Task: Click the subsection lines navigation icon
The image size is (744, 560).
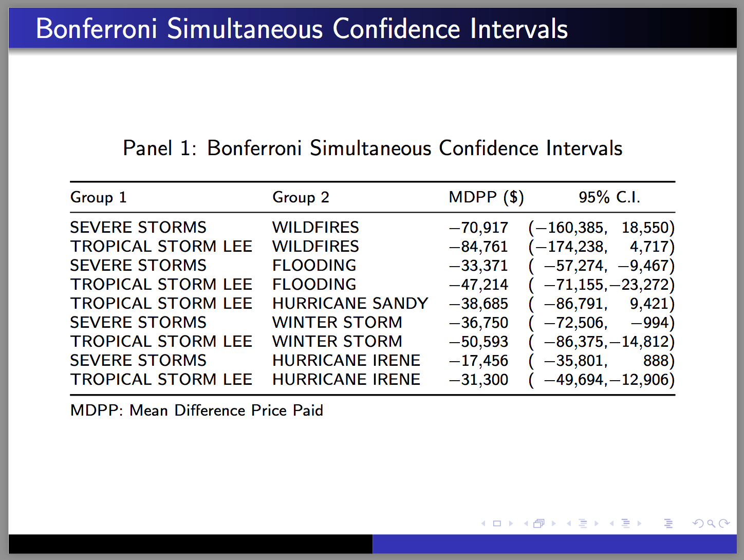Action: coord(583,524)
